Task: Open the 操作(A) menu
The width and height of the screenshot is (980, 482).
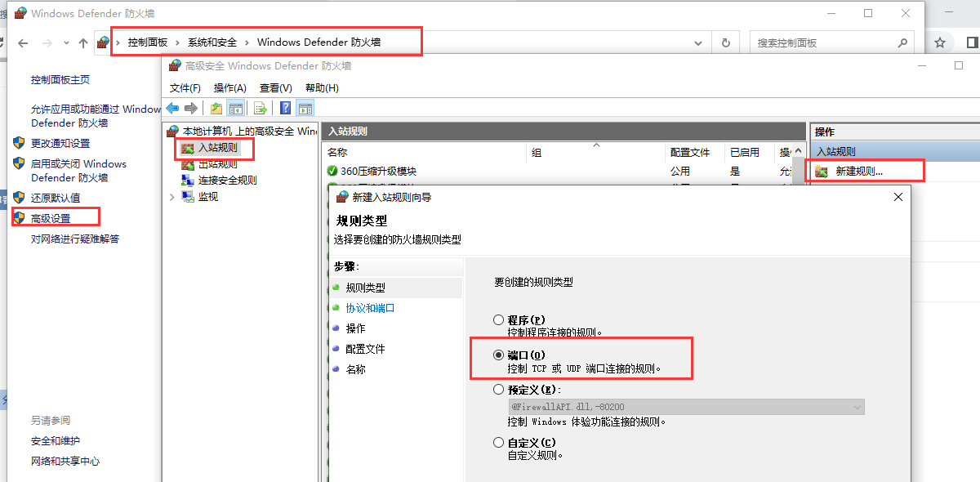Action: (x=229, y=88)
